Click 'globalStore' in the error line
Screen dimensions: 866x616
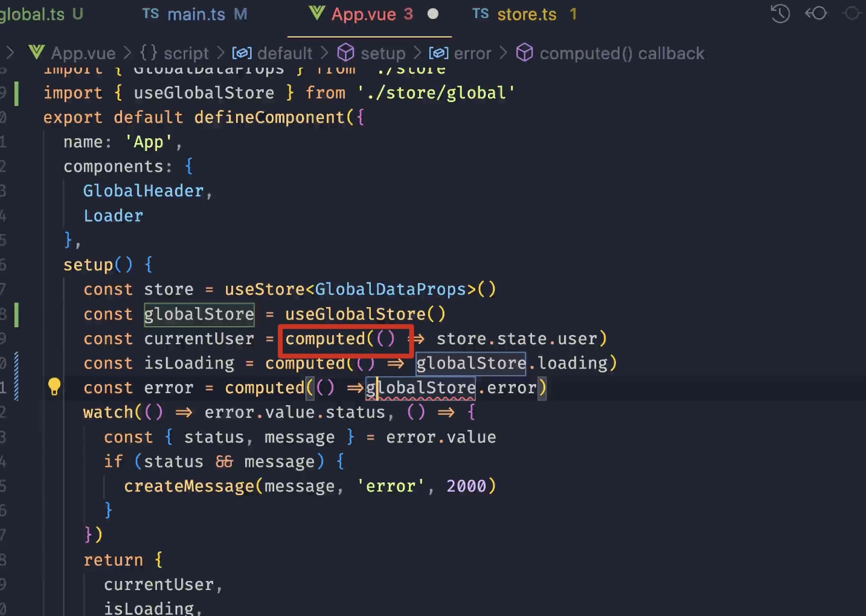coord(420,388)
